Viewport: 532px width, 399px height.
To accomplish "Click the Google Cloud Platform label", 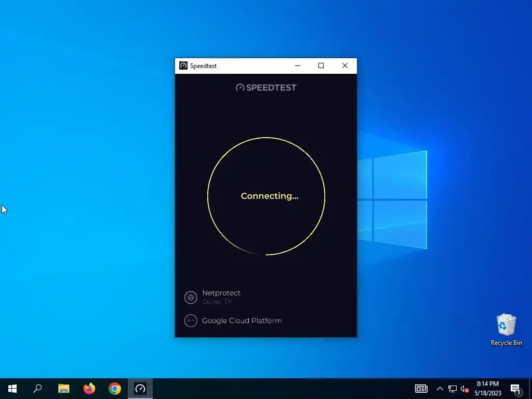I will (x=242, y=321).
